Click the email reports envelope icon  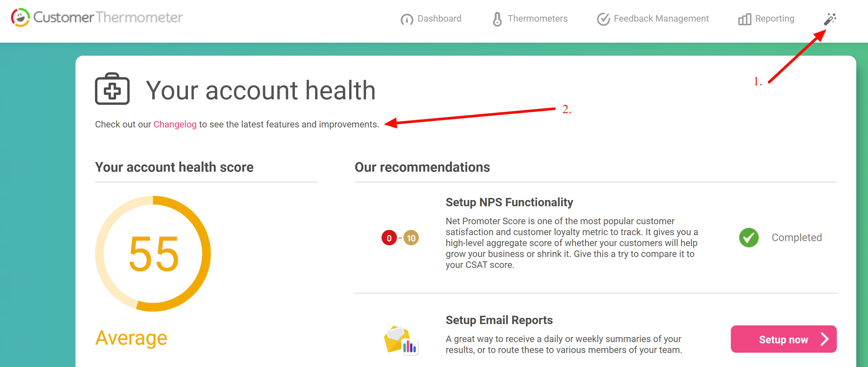pyautogui.click(x=401, y=340)
